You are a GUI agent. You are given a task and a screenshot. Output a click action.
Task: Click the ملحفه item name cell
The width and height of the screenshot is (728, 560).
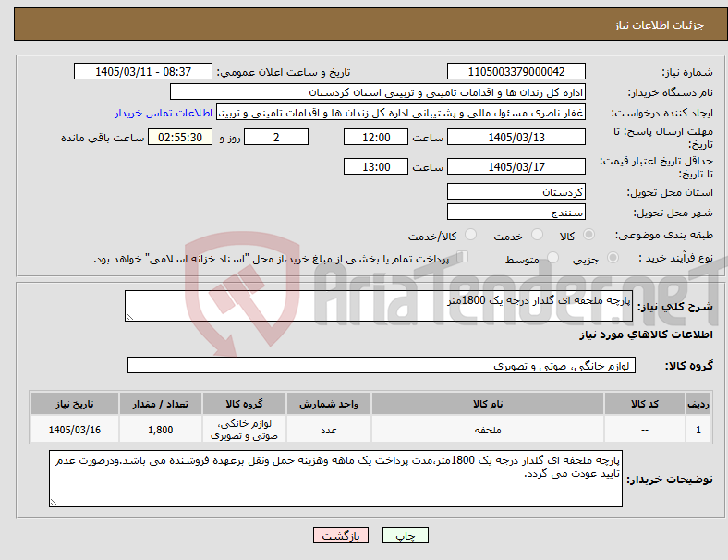click(488, 430)
